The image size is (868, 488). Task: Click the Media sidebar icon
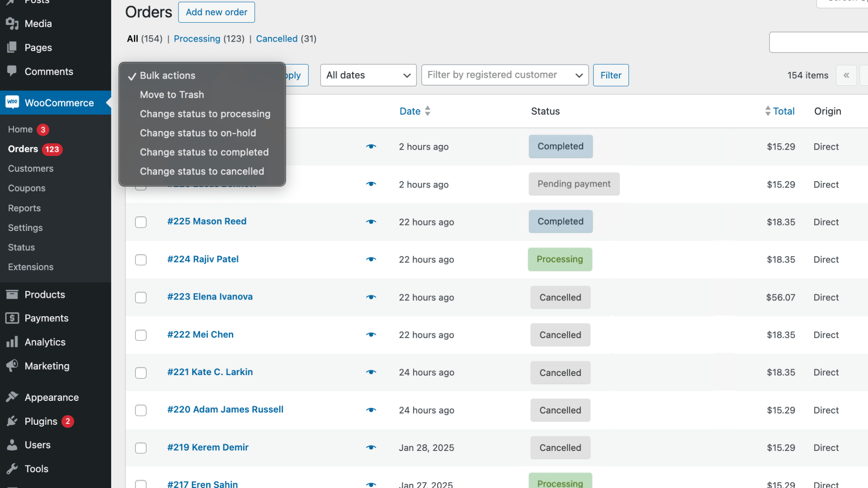point(12,23)
